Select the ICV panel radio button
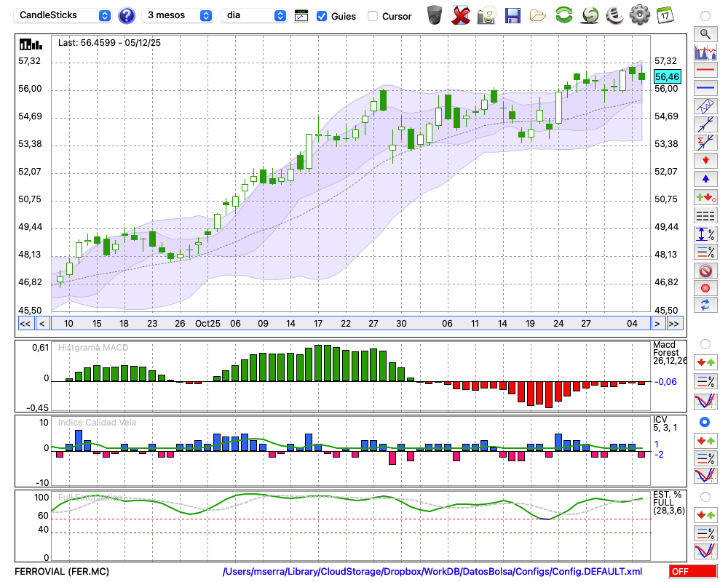This screenshot has height=582, width=728. [705, 422]
